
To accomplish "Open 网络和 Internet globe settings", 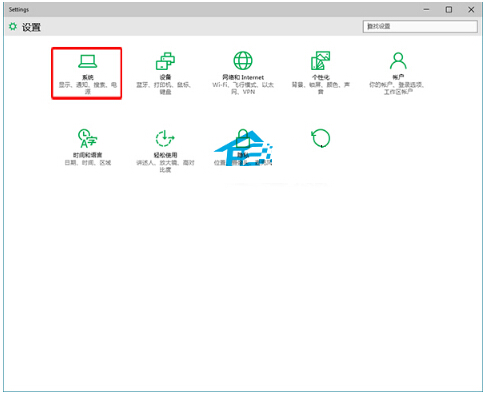I will (x=243, y=73).
